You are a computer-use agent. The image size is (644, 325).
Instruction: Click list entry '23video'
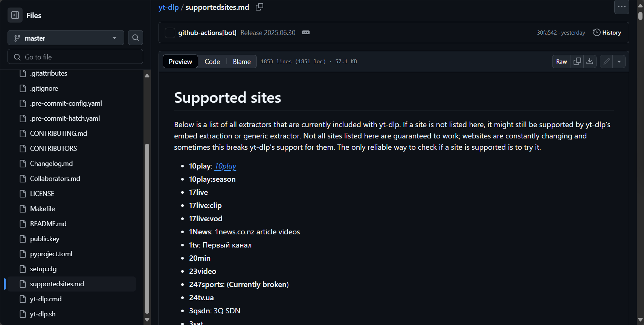pyautogui.click(x=203, y=271)
